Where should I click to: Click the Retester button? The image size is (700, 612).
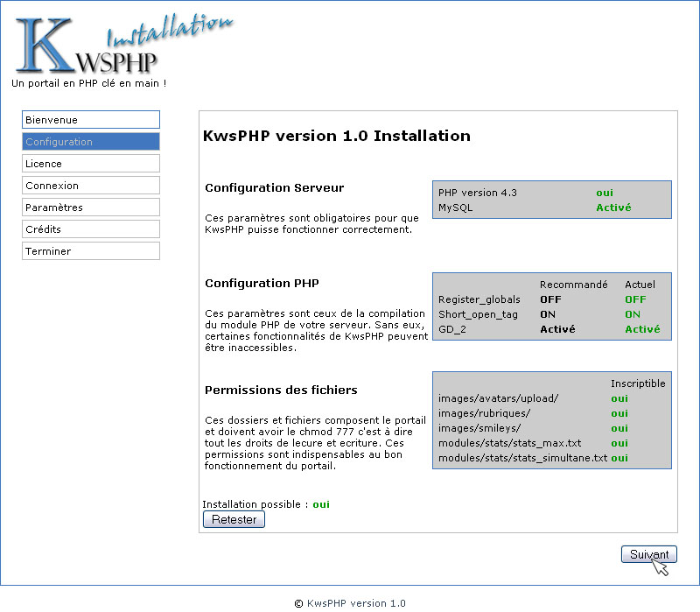pos(234,519)
